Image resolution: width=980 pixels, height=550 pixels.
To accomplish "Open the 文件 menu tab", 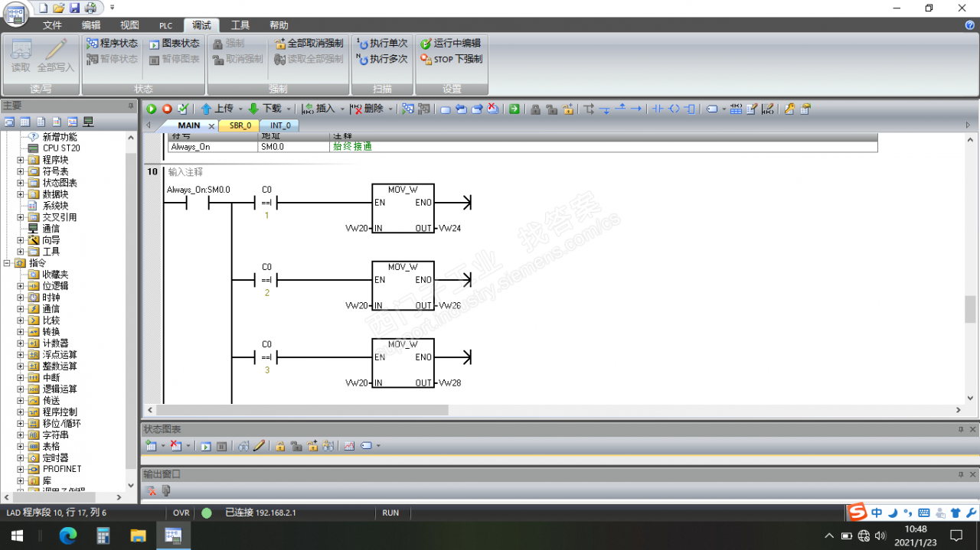I will 52,25.
